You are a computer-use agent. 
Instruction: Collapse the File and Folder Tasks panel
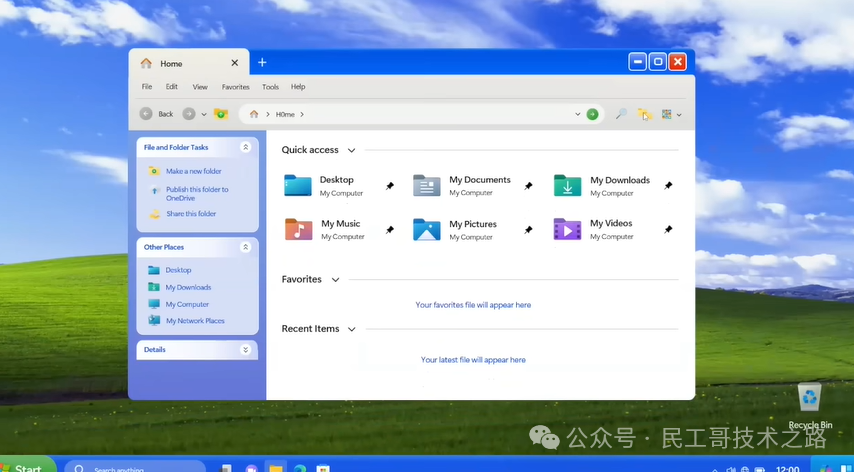click(246, 147)
